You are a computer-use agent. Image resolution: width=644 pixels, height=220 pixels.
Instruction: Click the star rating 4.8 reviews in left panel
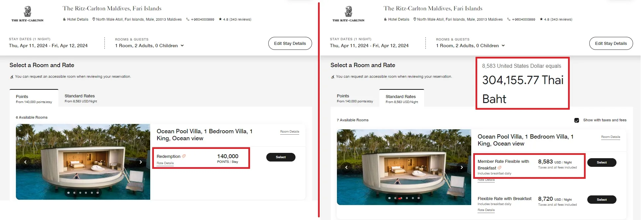tap(235, 19)
